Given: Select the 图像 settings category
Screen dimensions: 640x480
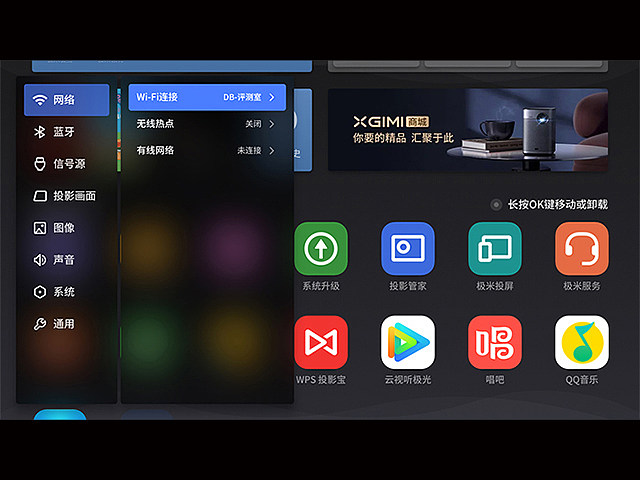Looking at the screenshot, I should (x=67, y=228).
